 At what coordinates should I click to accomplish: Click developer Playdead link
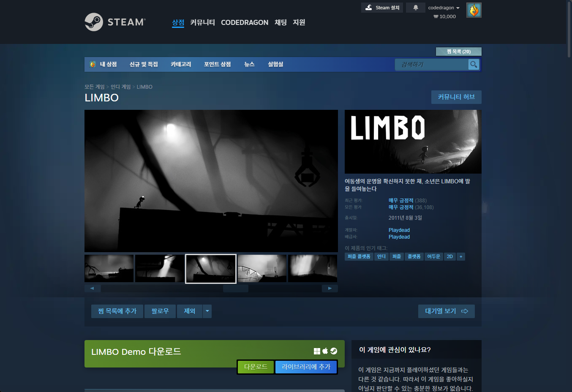click(x=399, y=230)
